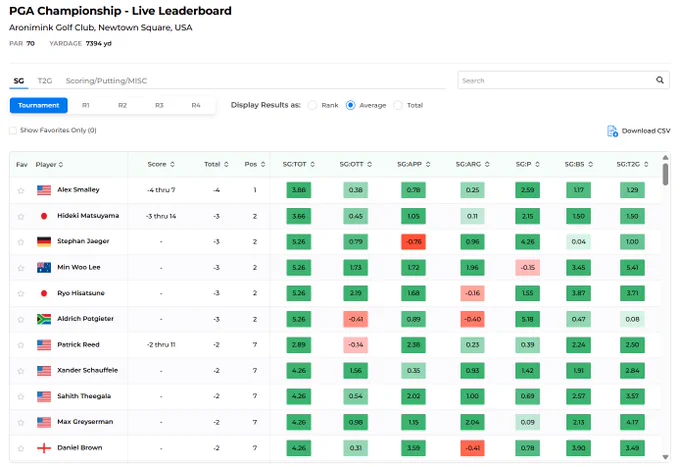Image resolution: width=680 pixels, height=467 pixels.
Task: Open Patrick Reed player name
Action: coord(78,345)
